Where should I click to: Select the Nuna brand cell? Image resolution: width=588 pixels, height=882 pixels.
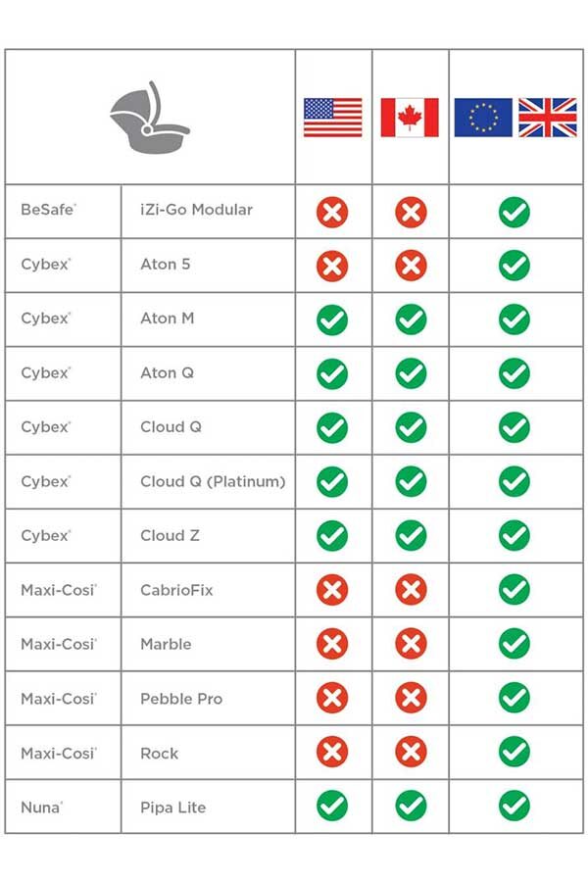pyautogui.click(x=39, y=808)
